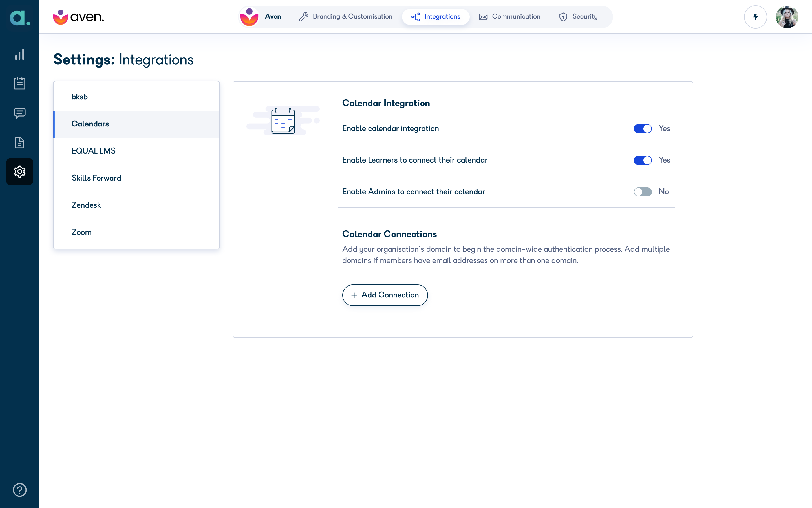This screenshot has height=508, width=812.
Task: Click the envelope Communication icon
Action: click(483, 17)
